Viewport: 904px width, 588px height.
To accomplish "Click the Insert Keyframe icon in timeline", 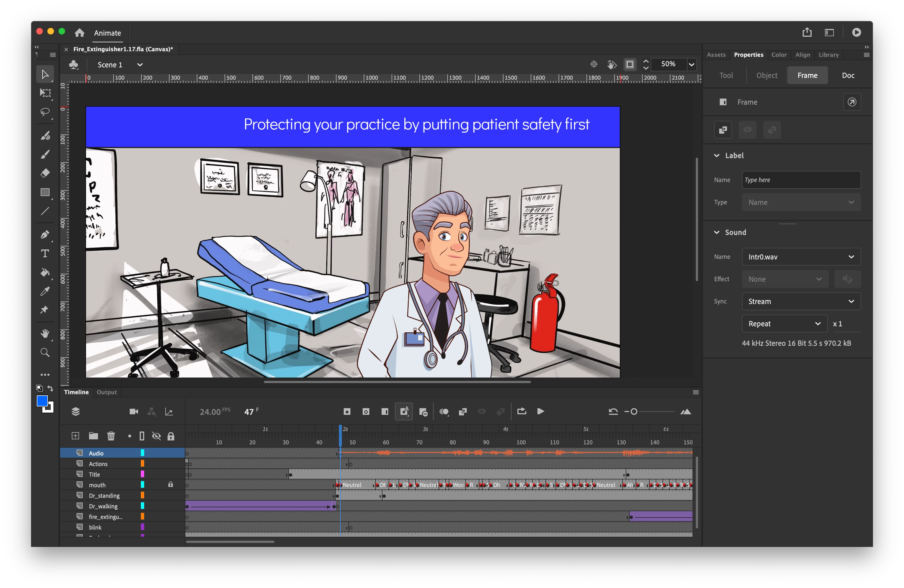I will [347, 411].
